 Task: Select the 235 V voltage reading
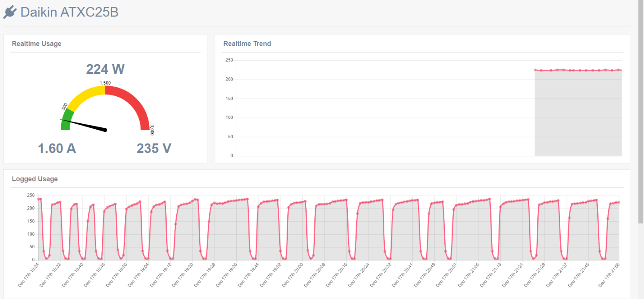[x=154, y=148]
